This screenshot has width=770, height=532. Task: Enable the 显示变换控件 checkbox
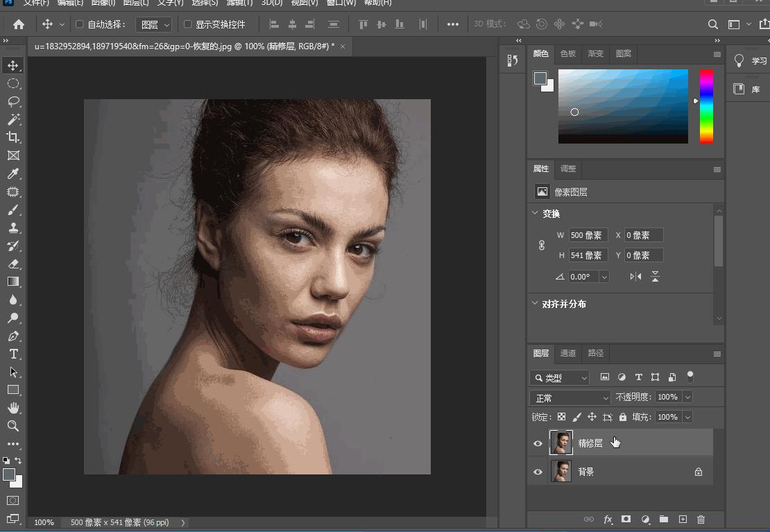pyautogui.click(x=187, y=24)
